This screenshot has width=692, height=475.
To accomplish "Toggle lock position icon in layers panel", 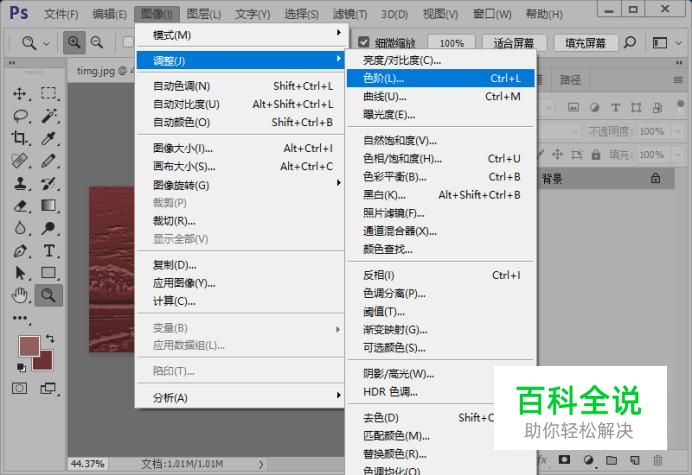I will coord(557,154).
